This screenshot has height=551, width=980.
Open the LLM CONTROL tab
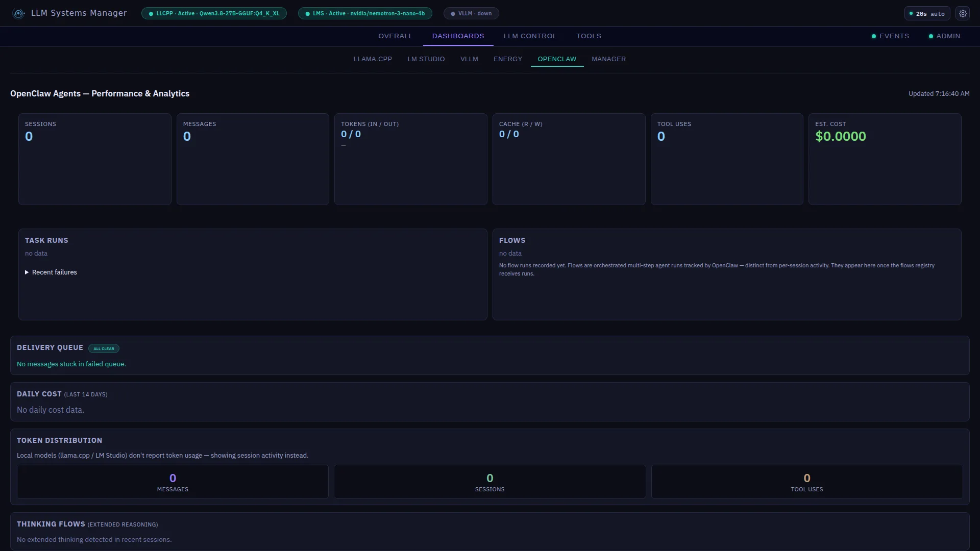(530, 36)
